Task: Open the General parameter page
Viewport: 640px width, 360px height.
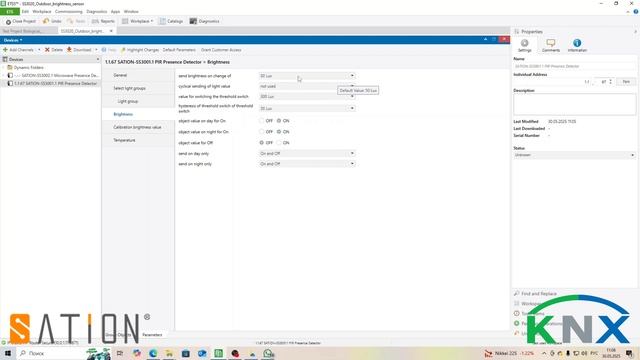Action: 120,75
